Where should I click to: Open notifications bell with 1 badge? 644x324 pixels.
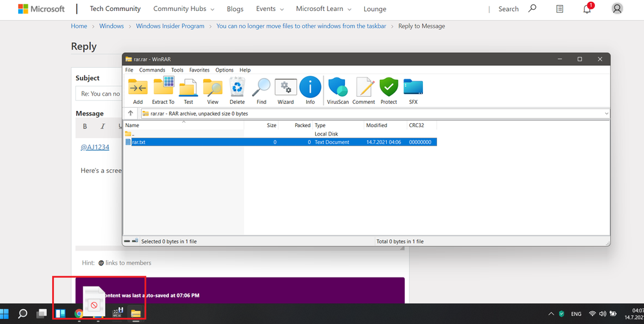587,8
